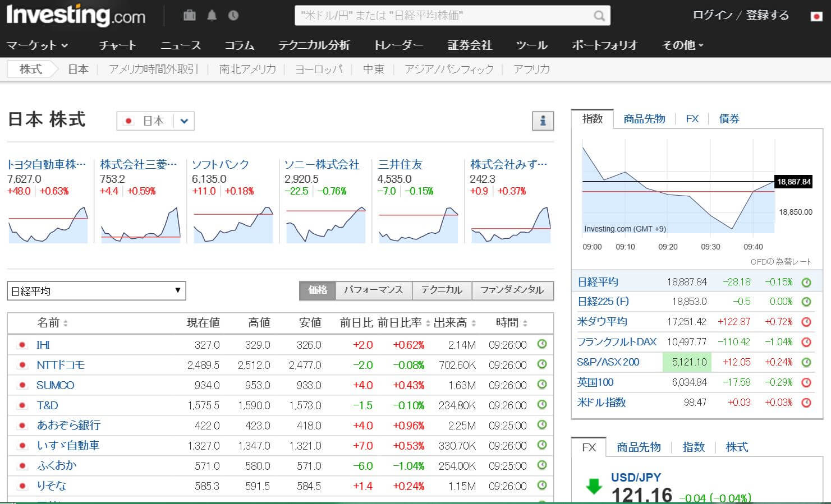Open the clock icon in header
The height and width of the screenshot is (504, 831).
(233, 16)
